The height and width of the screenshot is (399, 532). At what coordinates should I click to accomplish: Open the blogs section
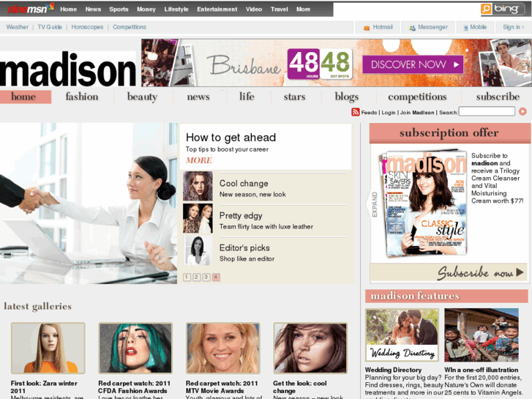click(346, 97)
